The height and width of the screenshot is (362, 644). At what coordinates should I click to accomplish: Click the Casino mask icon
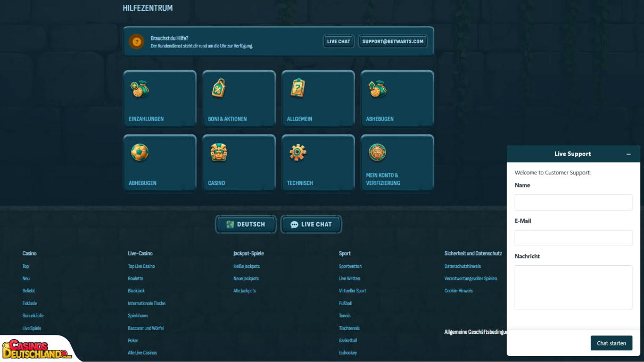pyautogui.click(x=219, y=153)
